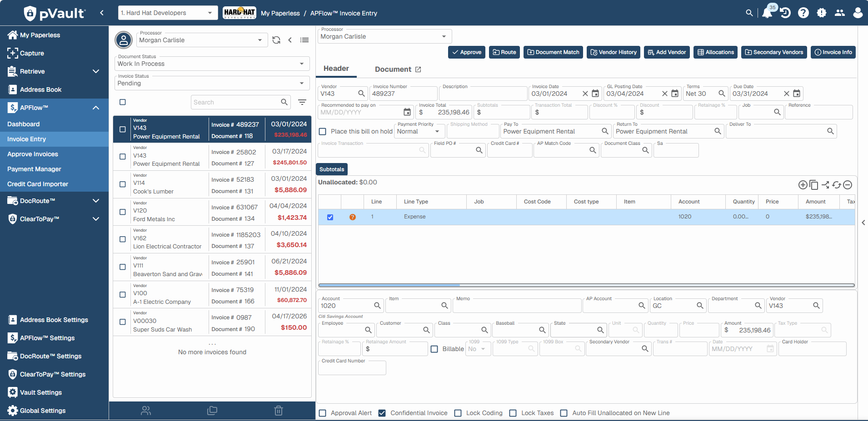Collapse the pVault sidebar with the chevron
Screen dimensions: 868x421
(x=102, y=13)
